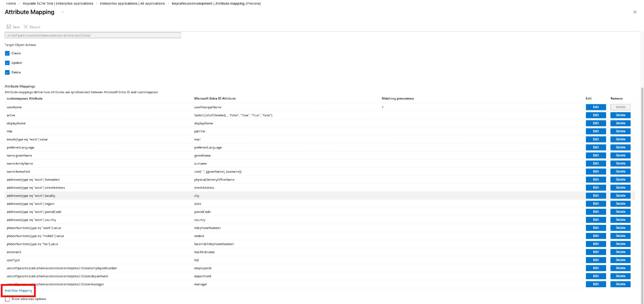Delete the manager mapping
Screen dimensions: 644x304
click(621, 284)
